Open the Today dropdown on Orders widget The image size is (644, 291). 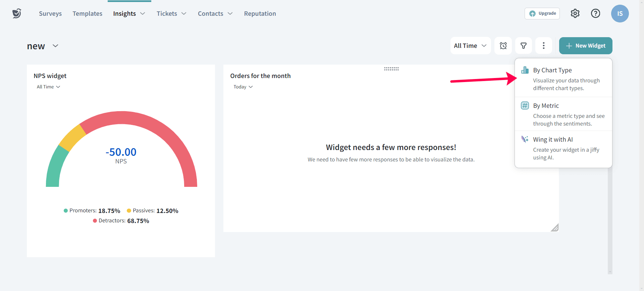point(243,87)
